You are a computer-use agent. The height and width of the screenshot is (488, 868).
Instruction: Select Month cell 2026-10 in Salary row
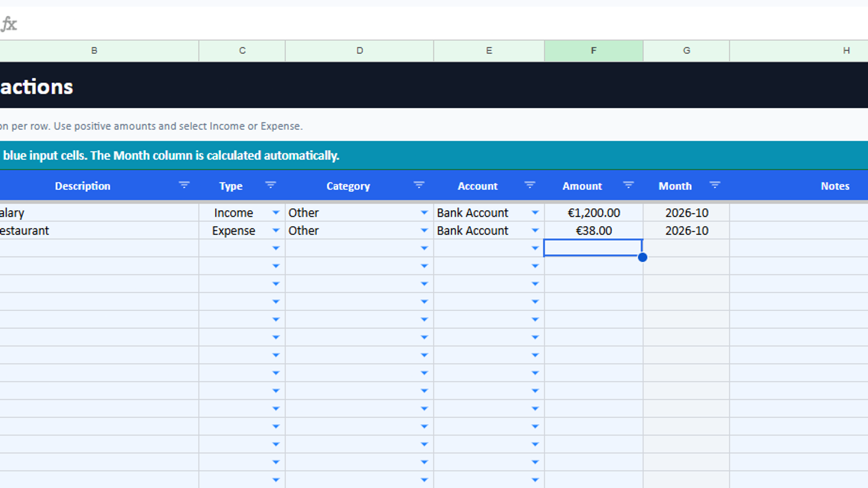point(686,213)
